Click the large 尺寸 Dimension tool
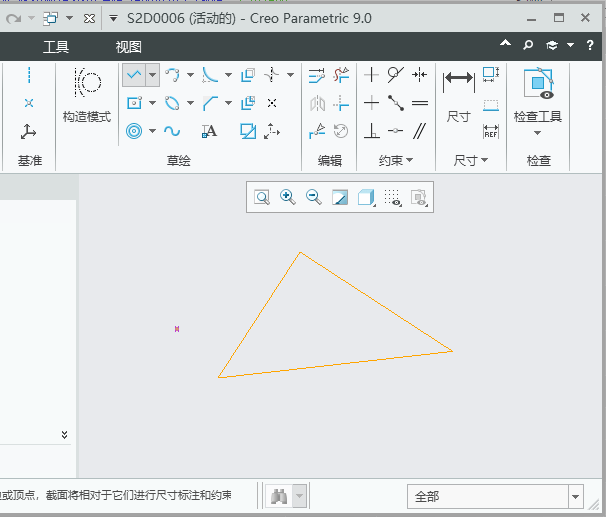Image resolution: width=606 pixels, height=517 pixels. click(459, 96)
